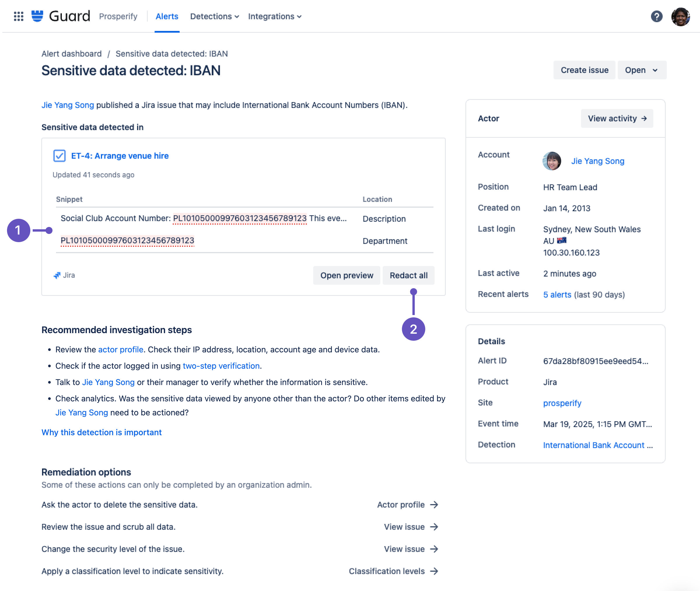
Task: Click the arrow next to Actor profile
Action: click(434, 505)
